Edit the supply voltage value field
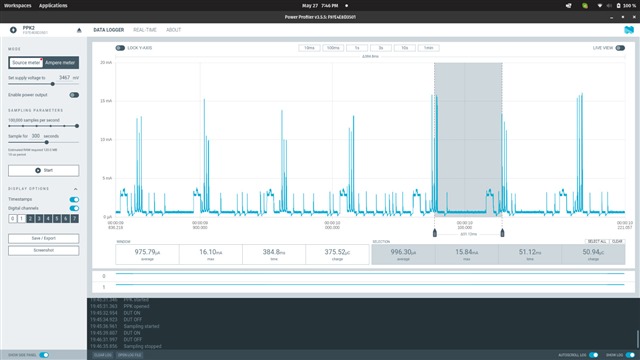 [x=64, y=78]
